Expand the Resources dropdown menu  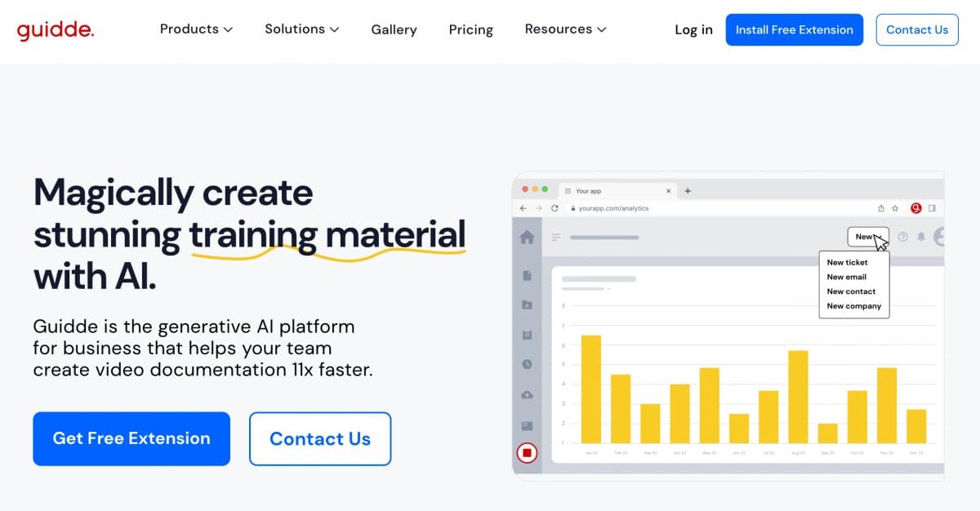click(x=565, y=29)
